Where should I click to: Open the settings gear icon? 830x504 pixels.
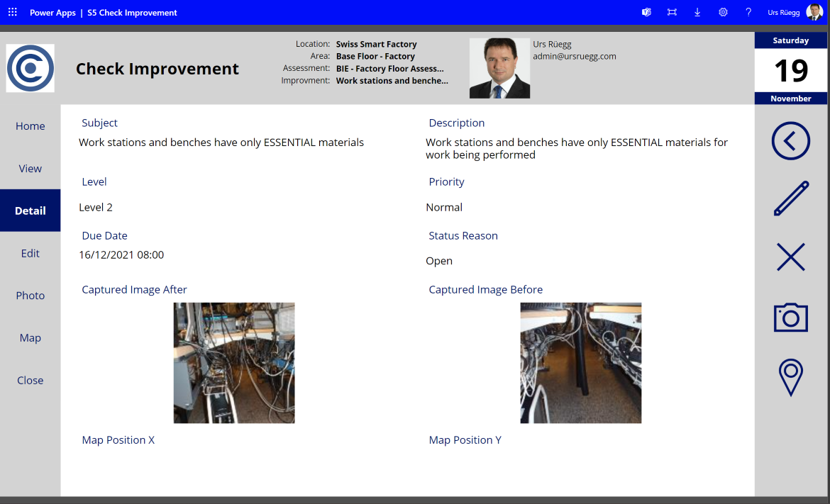(723, 12)
